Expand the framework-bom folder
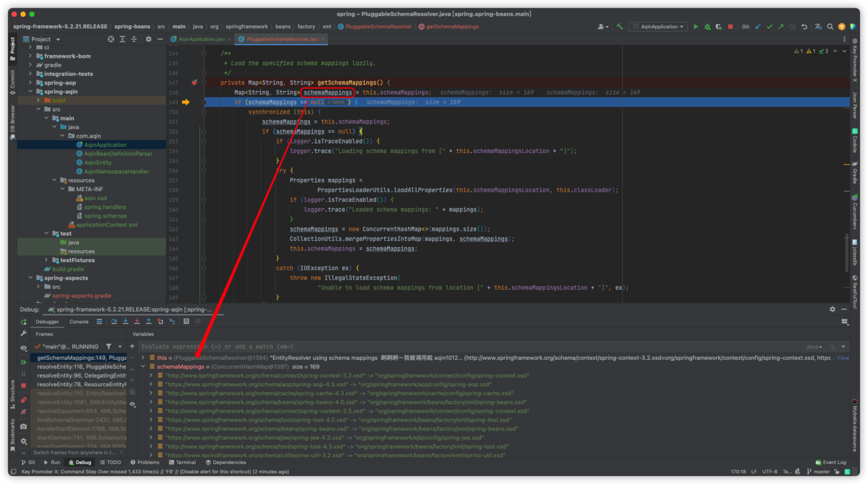This screenshot has width=868, height=484. click(30, 56)
